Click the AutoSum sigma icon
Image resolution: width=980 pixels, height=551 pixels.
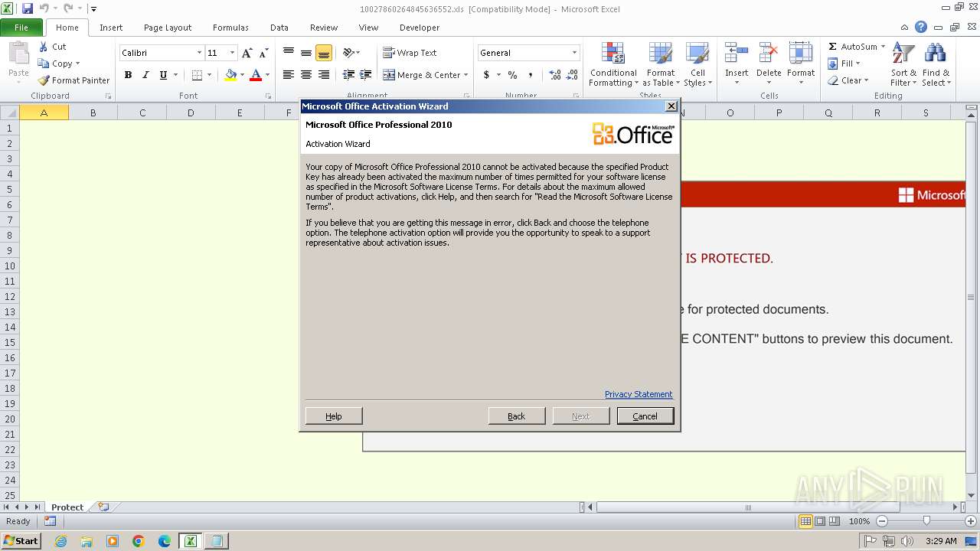tap(833, 47)
